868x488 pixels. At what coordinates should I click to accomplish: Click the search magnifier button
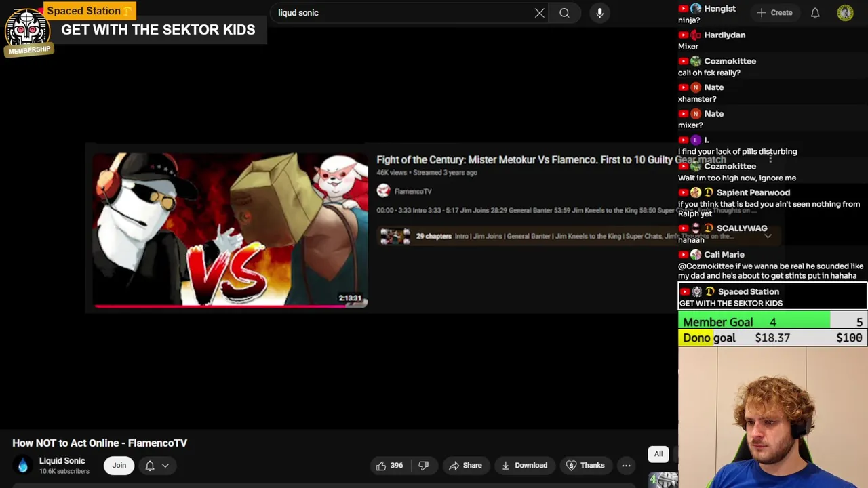(x=564, y=13)
